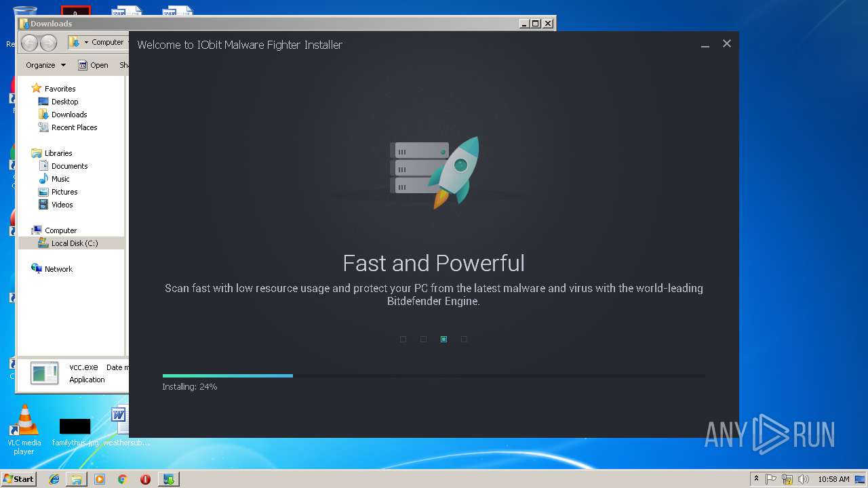The height and width of the screenshot is (488, 868).
Task: Select Computer in the Explorer sidebar
Action: (x=60, y=230)
